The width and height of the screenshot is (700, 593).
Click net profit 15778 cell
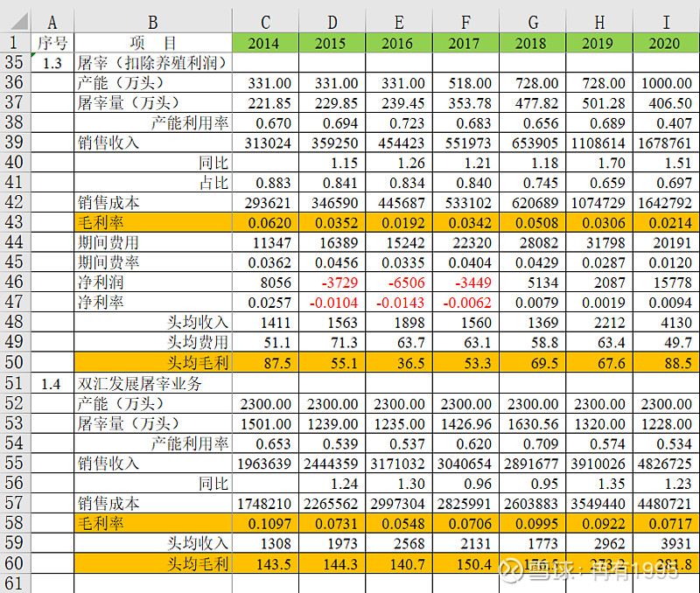pyautogui.click(x=666, y=282)
